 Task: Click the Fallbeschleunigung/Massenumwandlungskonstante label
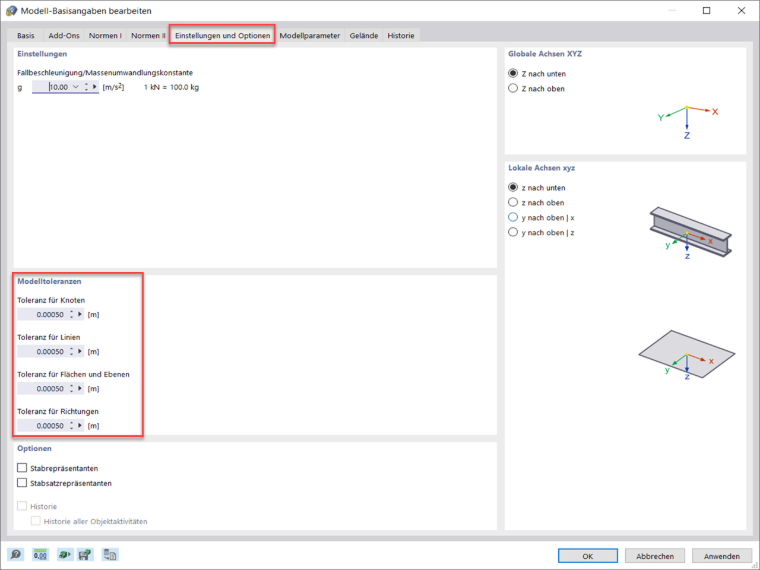click(105, 72)
